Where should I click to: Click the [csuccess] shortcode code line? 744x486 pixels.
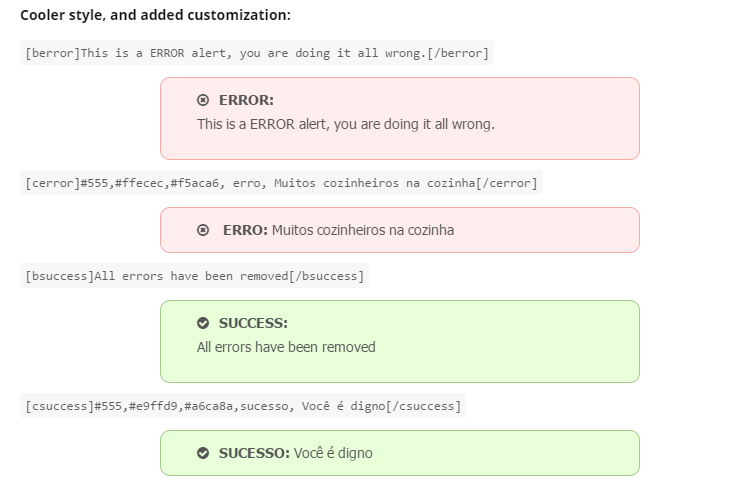[x=242, y=406]
